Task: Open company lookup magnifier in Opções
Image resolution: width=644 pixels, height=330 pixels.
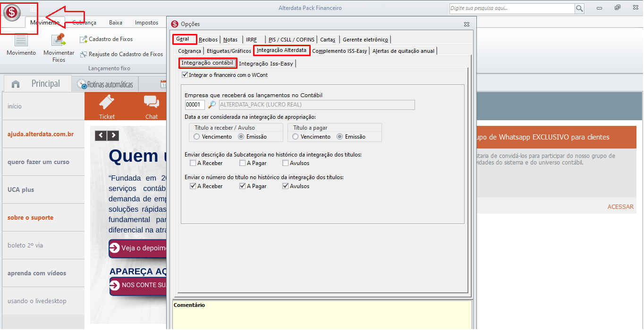Action: click(x=212, y=105)
